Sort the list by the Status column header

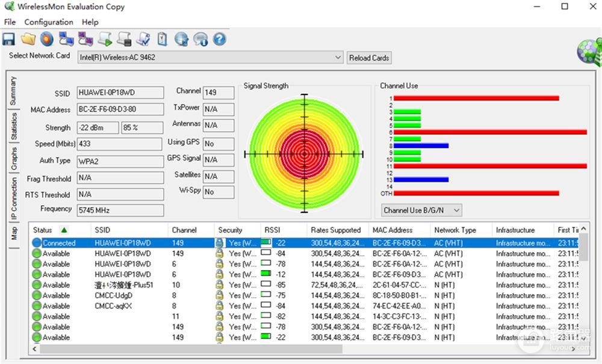tap(43, 230)
